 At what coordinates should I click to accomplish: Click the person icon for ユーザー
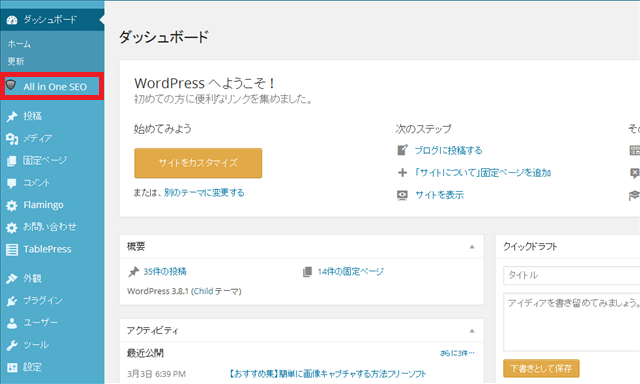tap(12, 323)
